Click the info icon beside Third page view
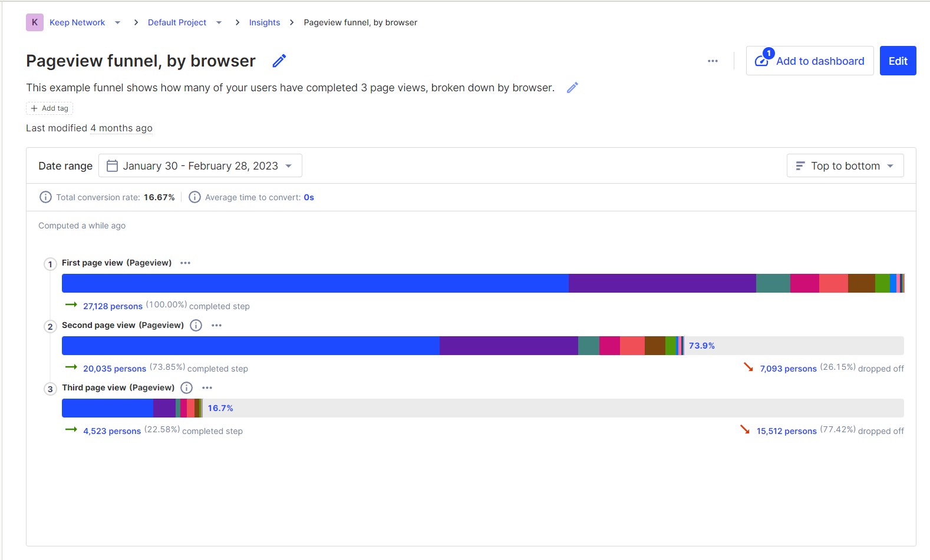The image size is (930, 560). tap(186, 387)
